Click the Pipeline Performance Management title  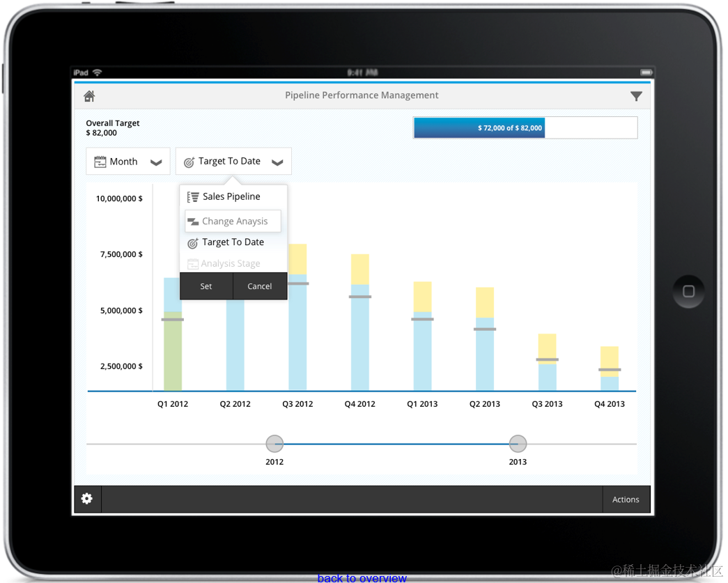(x=362, y=95)
